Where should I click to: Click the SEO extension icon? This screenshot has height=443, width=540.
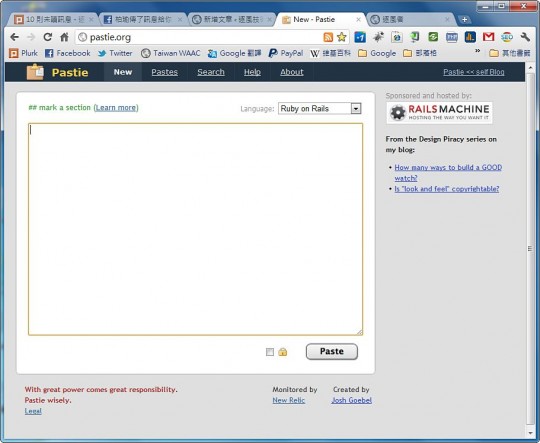[507, 37]
